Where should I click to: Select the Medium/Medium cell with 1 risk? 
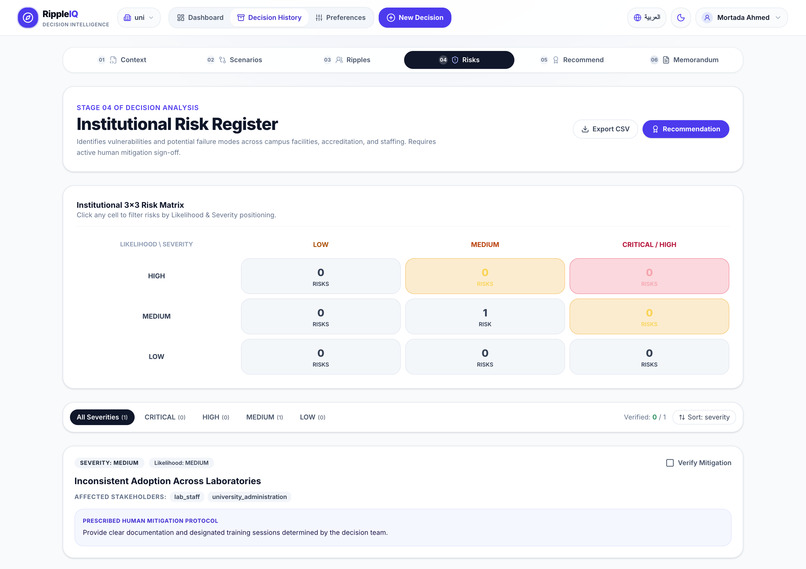tap(485, 316)
